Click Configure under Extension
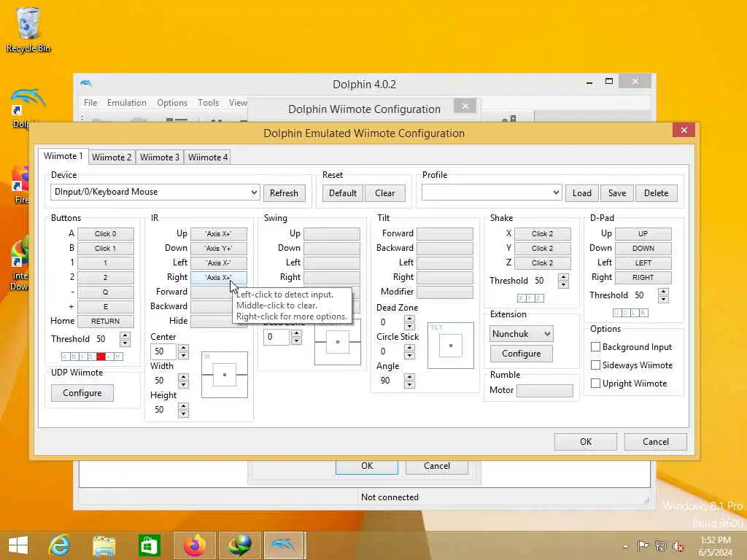This screenshot has height=560, width=747. coord(521,354)
